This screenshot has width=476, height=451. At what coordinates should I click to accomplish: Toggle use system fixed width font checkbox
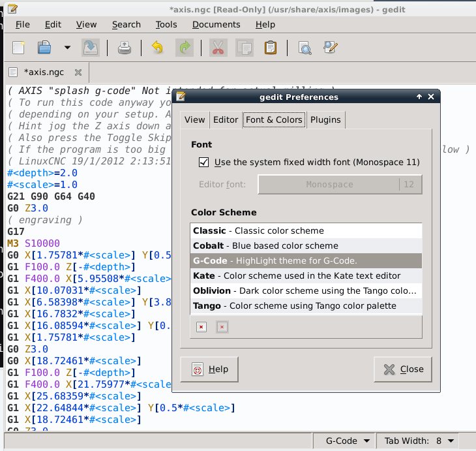tap(203, 163)
